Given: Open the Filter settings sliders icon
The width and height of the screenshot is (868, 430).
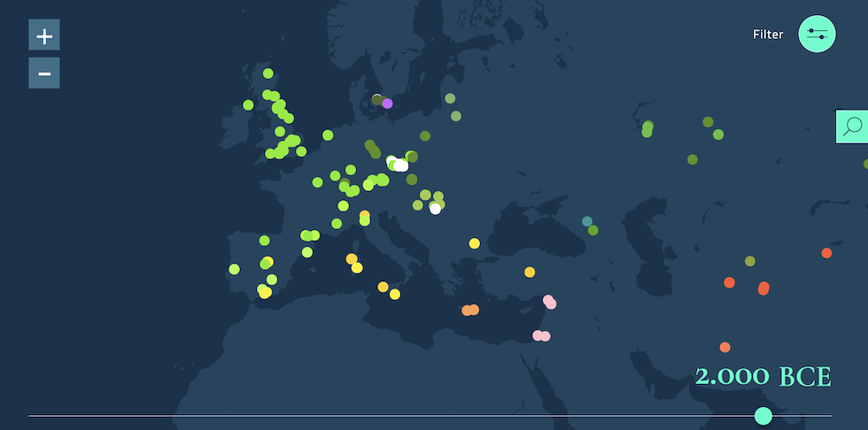Looking at the screenshot, I should tap(817, 35).
